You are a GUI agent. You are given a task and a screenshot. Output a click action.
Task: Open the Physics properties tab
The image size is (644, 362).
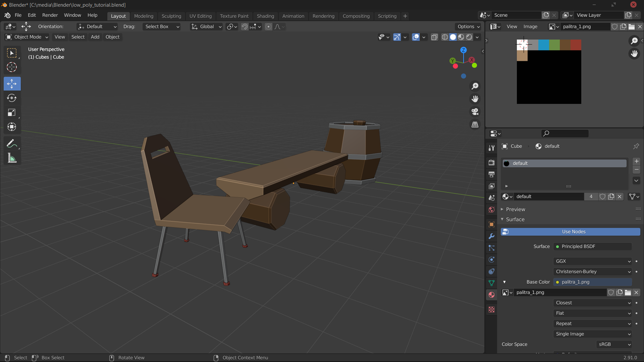click(491, 260)
